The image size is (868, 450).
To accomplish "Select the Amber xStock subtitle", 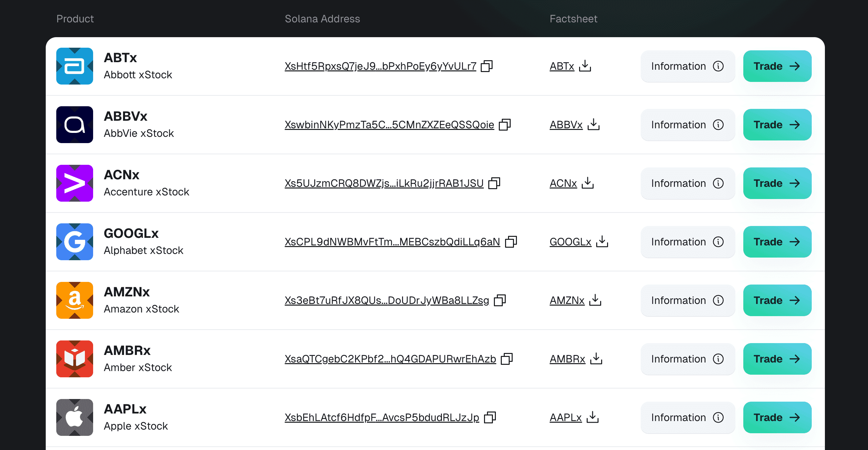I will point(138,367).
